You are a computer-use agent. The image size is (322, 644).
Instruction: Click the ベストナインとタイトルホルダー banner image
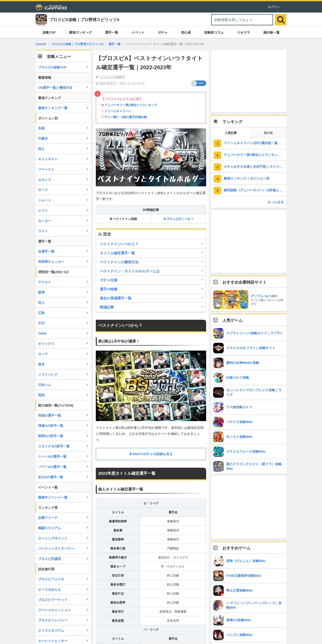click(x=151, y=157)
